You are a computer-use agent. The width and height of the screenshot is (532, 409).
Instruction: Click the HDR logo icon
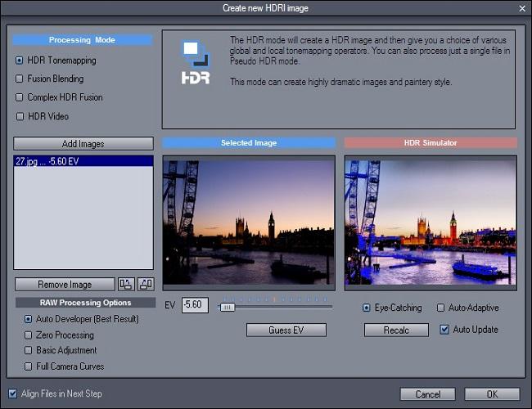click(196, 63)
